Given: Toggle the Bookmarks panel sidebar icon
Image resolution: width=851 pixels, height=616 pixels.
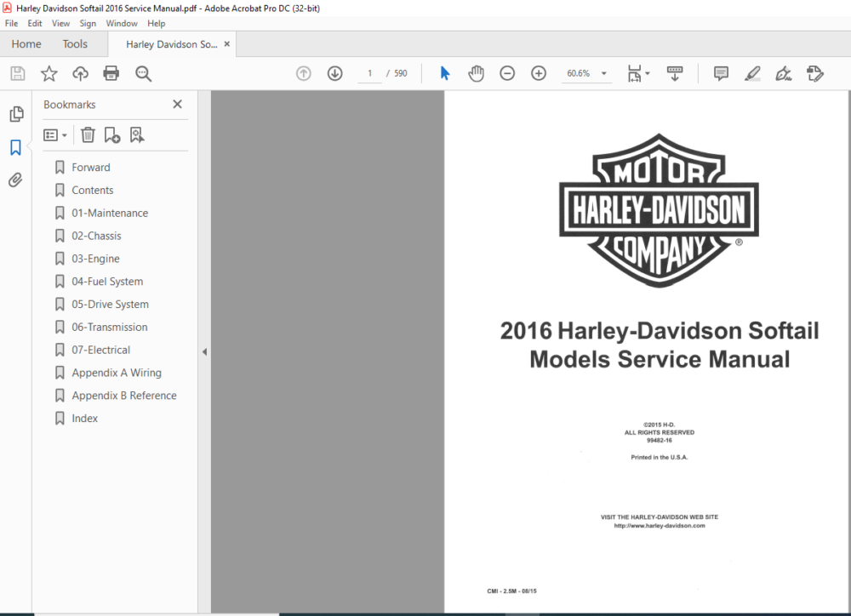Looking at the screenshot, I should [15, 147].
